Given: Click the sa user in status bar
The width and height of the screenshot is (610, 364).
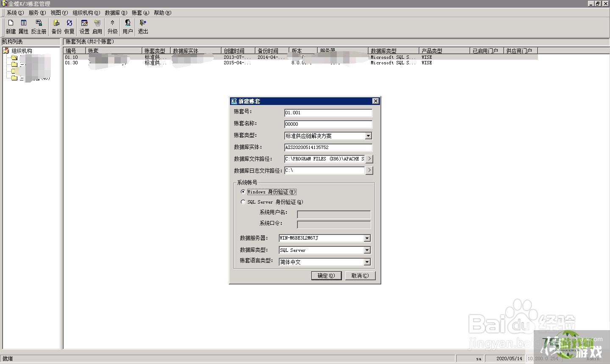Looking at the screenshot, I should [x=478, y=358].
